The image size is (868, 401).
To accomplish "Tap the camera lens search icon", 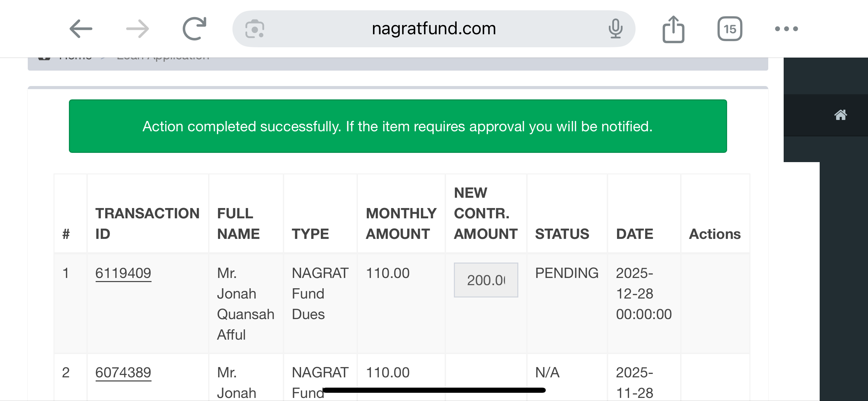I will coord(255,29).
